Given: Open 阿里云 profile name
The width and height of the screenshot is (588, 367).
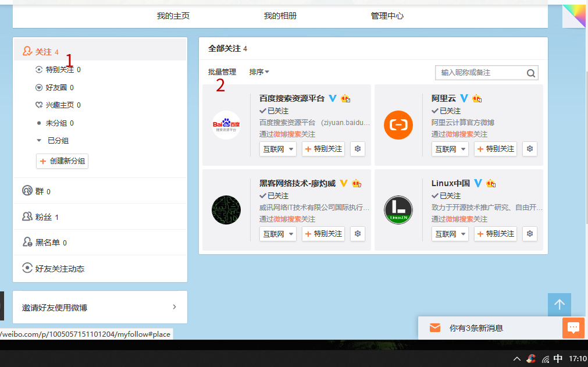Looking at the screenshot, I should point(444,99).
